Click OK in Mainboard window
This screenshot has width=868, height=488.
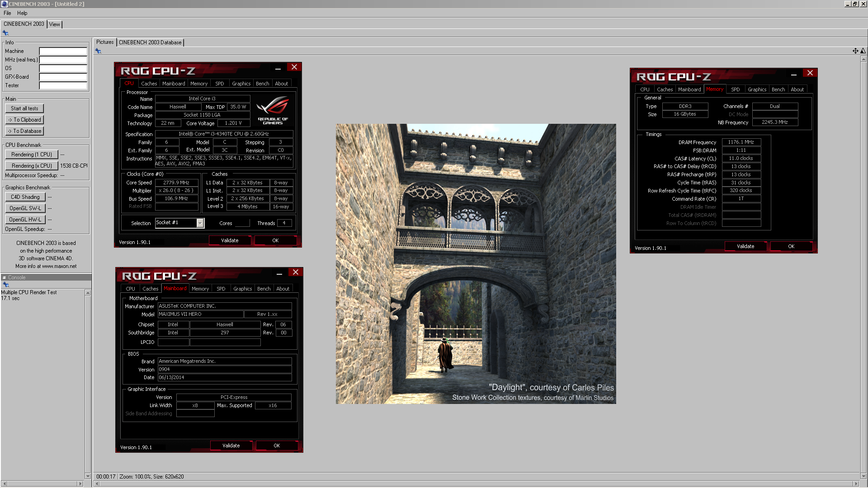click(x=277, y=446)
